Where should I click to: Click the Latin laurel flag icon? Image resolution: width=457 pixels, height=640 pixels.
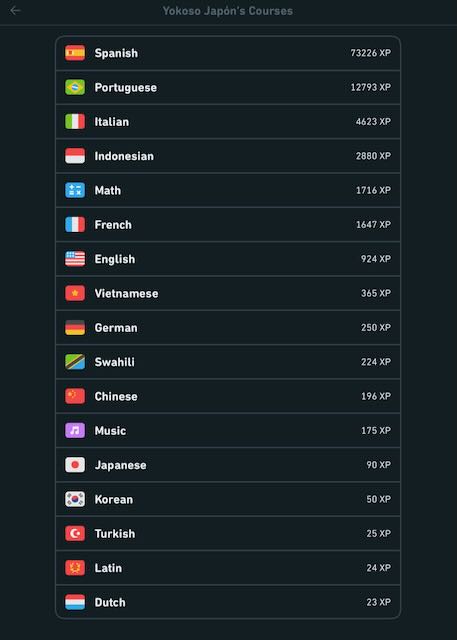coord(75,567)
